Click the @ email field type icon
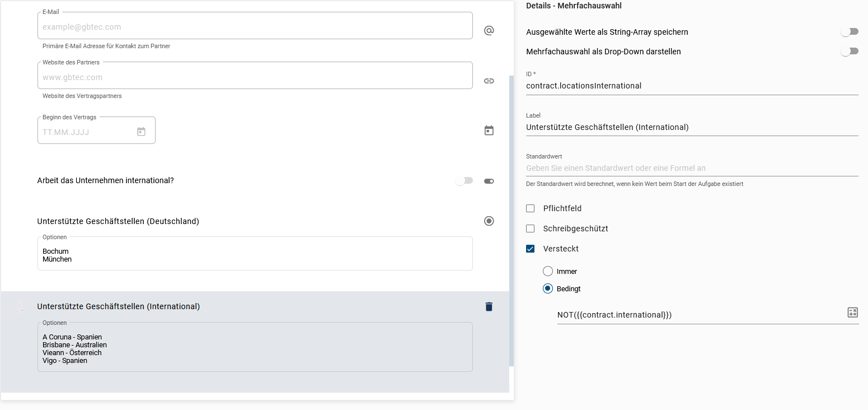 [489, 31]
